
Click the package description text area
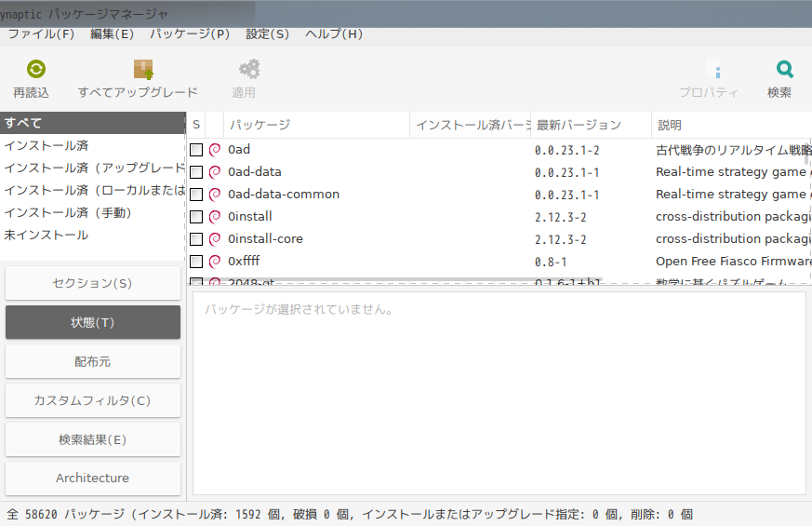pos(499,393)
